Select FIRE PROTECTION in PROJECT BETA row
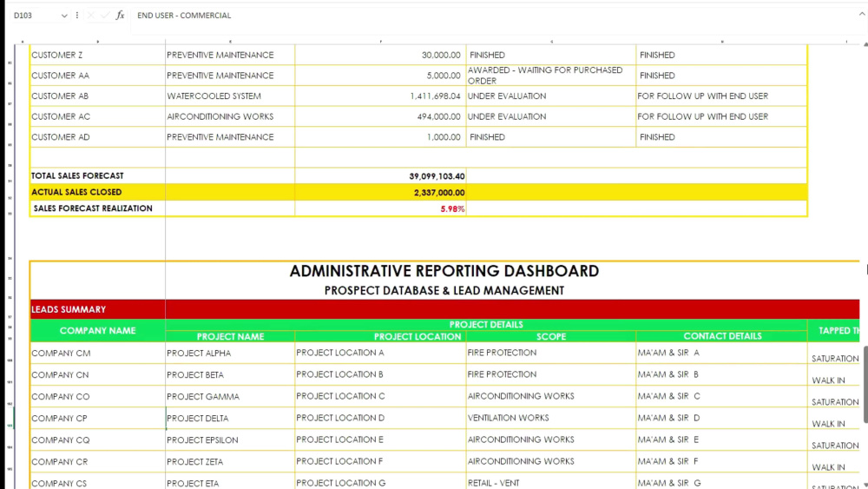 tap(551, 375)
